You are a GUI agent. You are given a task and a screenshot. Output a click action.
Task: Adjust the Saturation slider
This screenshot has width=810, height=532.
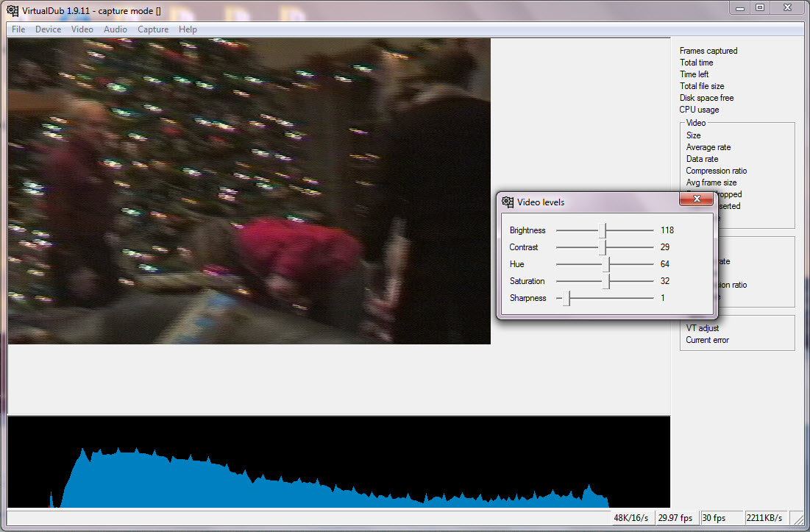point(605,282)
